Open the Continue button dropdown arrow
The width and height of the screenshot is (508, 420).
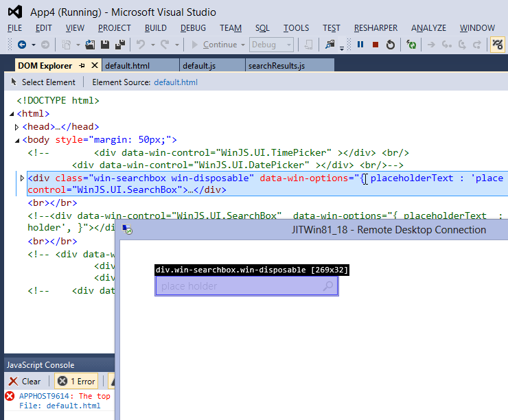click(242, 45)
